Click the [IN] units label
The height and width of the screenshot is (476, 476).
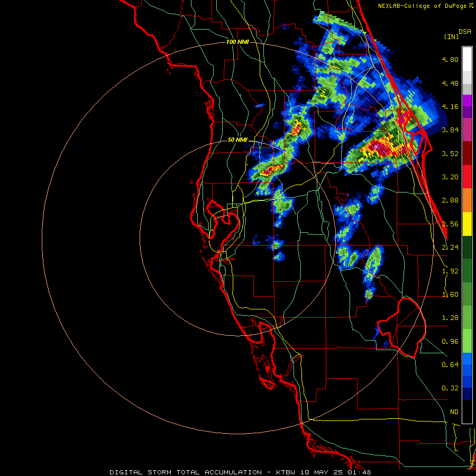point(451,36)
